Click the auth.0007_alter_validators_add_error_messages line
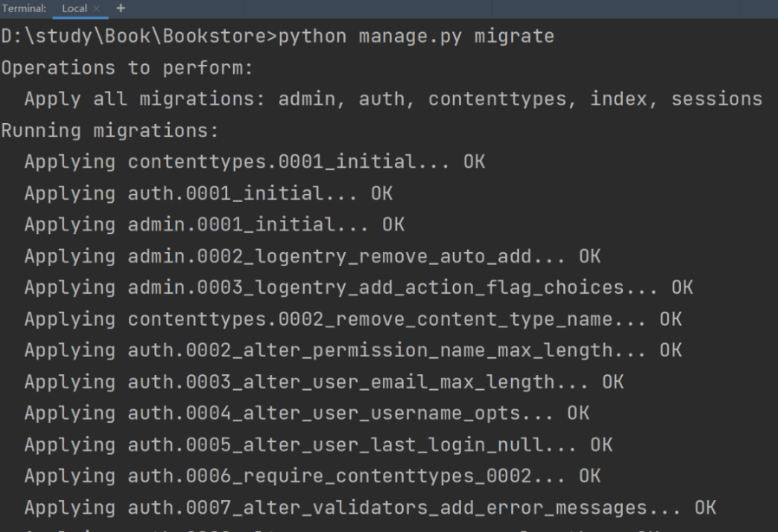This screenshot has width=778, height=532. [x=370, y=508]
